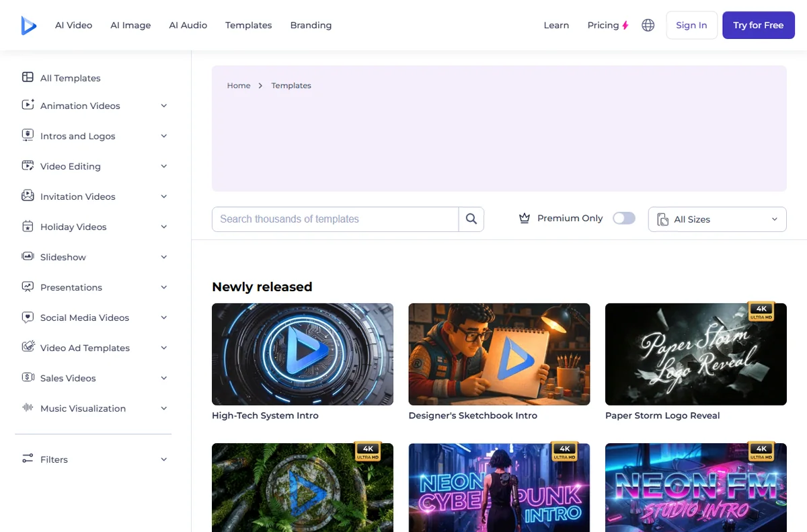Click the Holiday Videos calendar icon
Screen dimensions: 807x532
28,226
